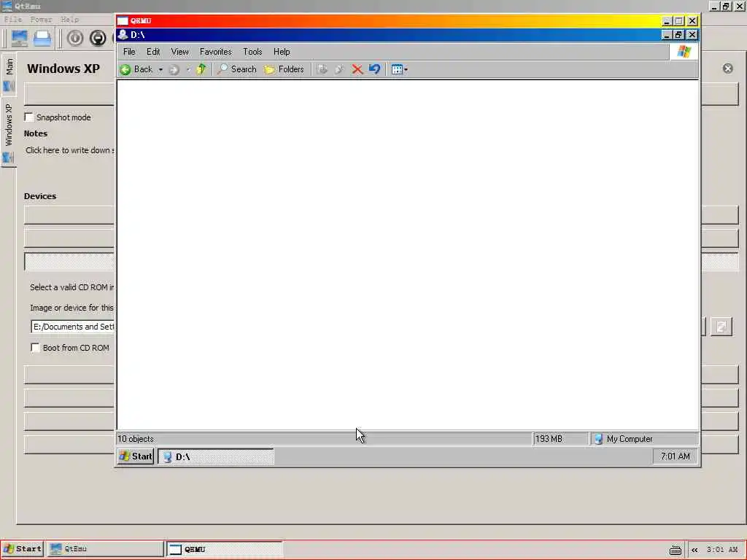Click the host Start button
This screenshot has height=560, width=747.
pyautogui.click(x=23, y=549)
